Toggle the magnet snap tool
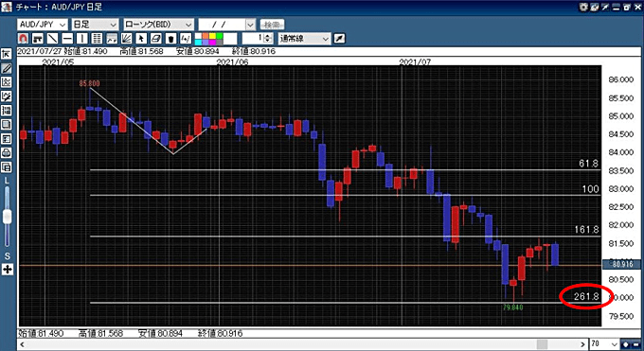This screenshot has width=644, height=351. [x=24, y=39]
